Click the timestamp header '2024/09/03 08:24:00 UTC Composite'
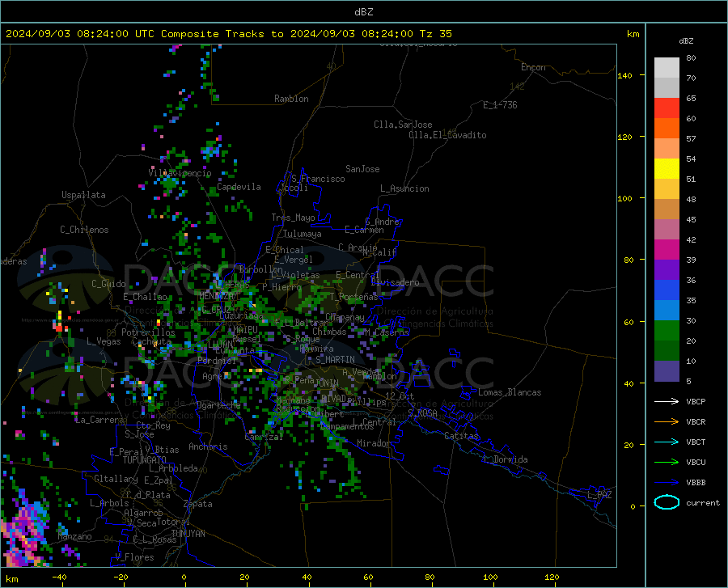This screenshot has width=728, height=588. pyautogui.click(x=112, y=34)
